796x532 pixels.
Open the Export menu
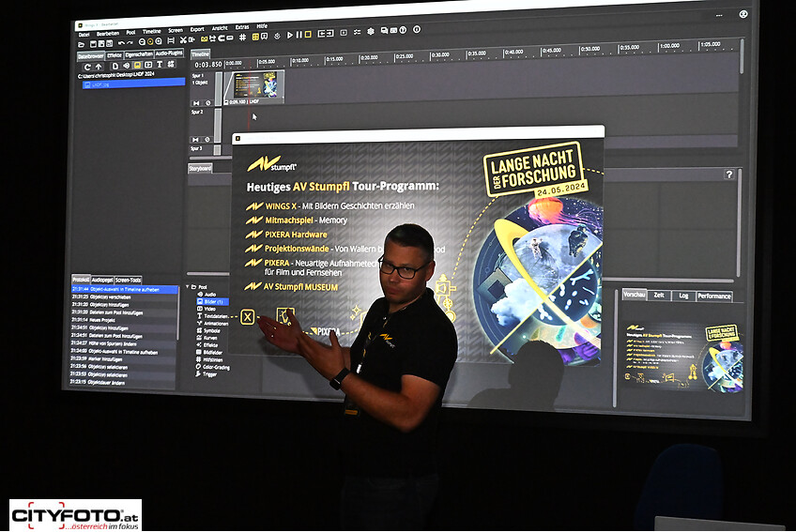tap(197, 29)
